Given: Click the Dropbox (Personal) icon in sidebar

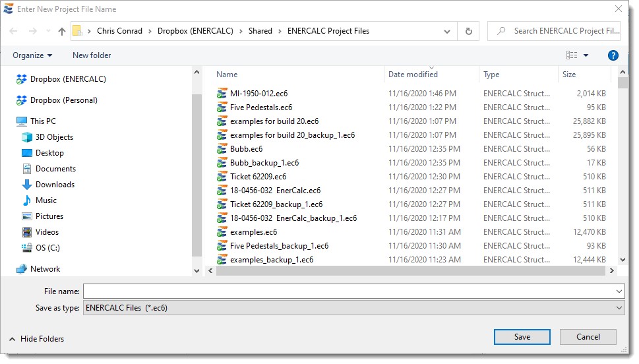Looking at the screenshot, I should point(22,100).
